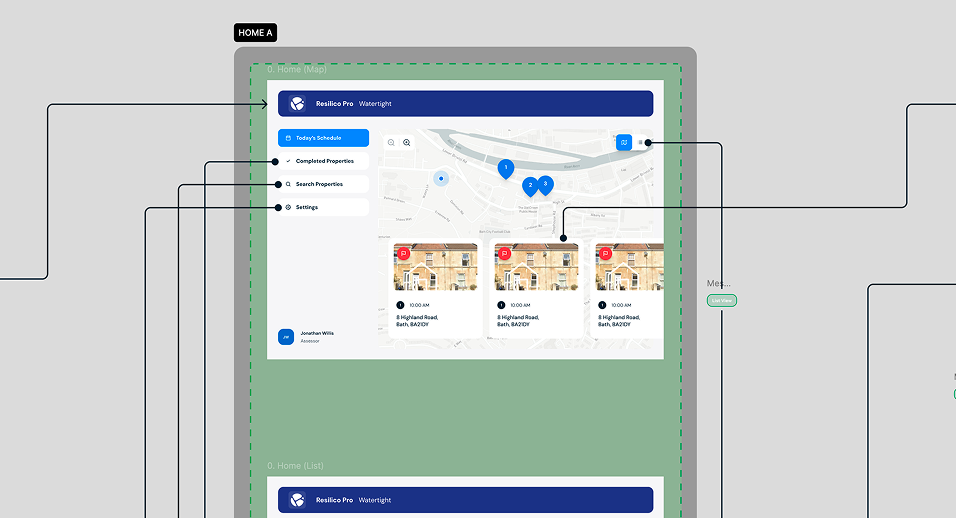This screenshot has height=518, width=956.
Task: Open Settings in the sidebar
Action: [x=323, y=207]
